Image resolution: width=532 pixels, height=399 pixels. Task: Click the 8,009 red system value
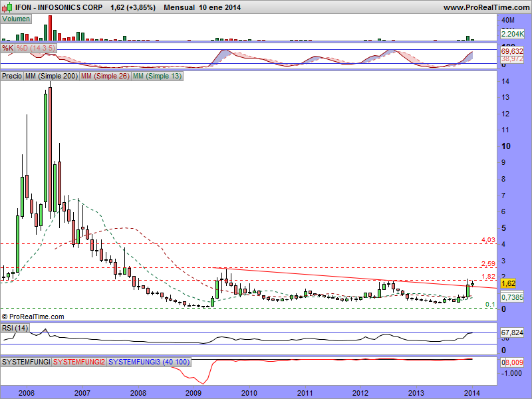point(514,362)
